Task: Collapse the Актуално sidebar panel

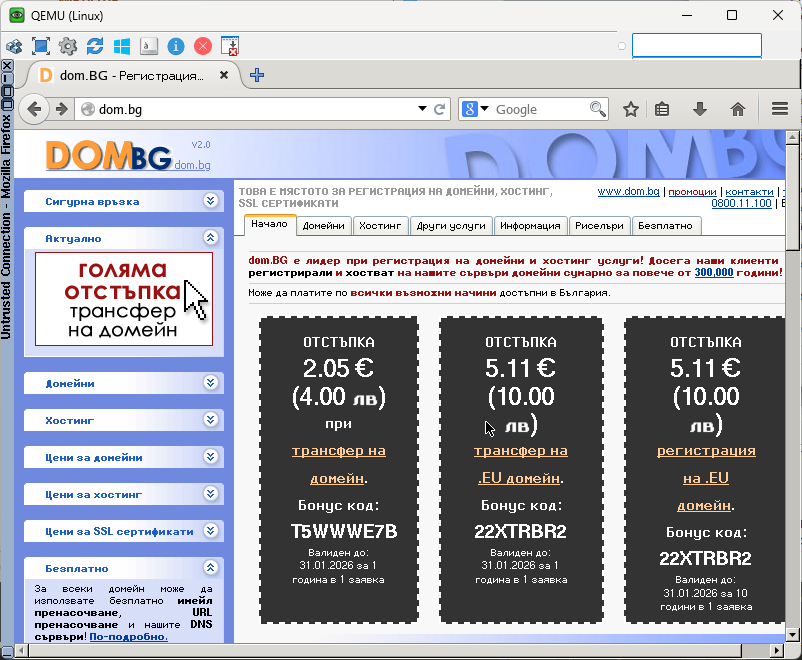Action: (211, 237)
